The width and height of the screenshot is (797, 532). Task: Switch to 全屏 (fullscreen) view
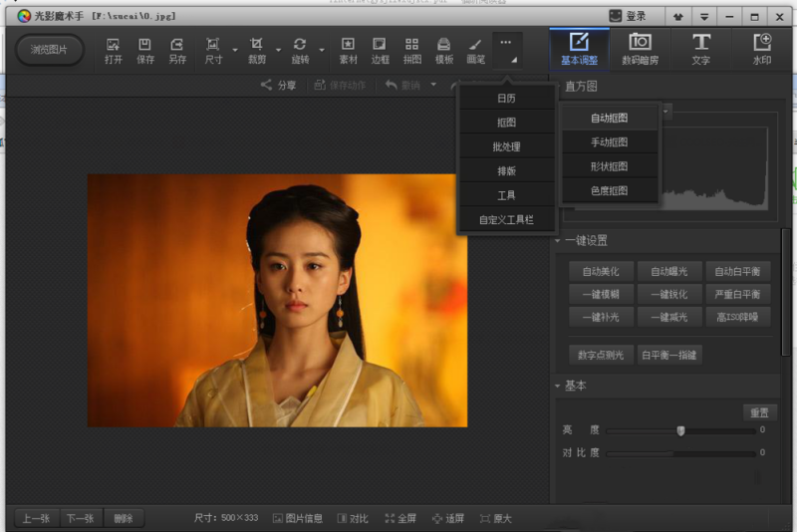(x=400, y=518)
